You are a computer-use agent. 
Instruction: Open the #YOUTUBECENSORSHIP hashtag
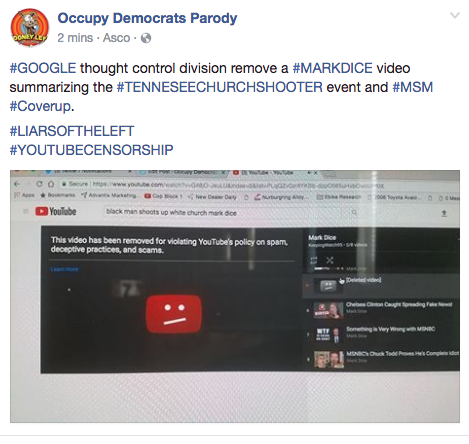coord(91,150)
